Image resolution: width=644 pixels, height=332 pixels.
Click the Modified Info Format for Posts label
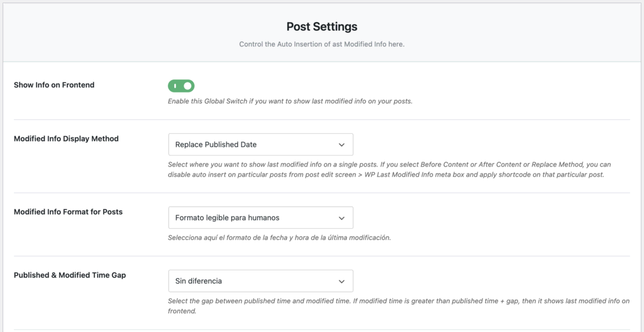pos(68,212)
